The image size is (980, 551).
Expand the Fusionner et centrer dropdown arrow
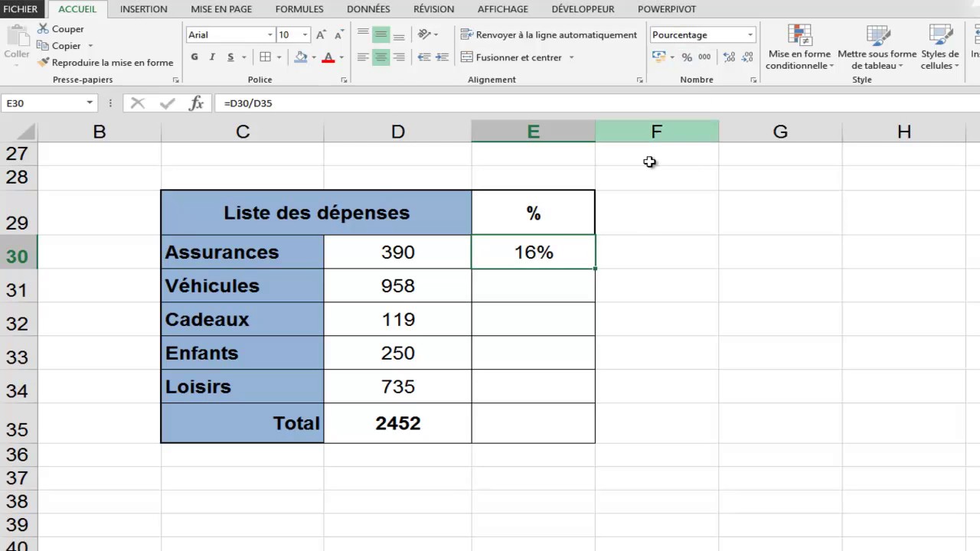click(570, 57)
